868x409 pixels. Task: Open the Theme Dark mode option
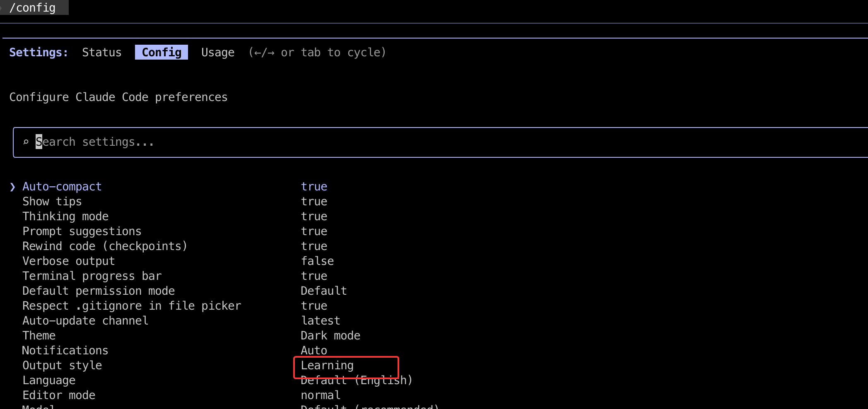pos(330,336)
